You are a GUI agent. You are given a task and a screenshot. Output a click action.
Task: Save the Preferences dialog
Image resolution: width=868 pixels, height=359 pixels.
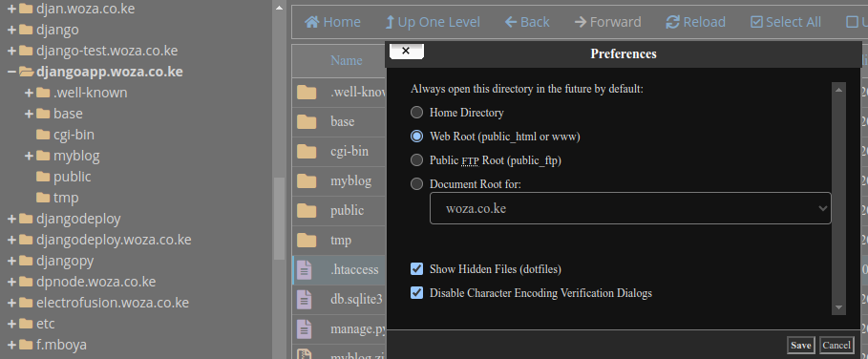pyautogui.click(x=800, y=346)
